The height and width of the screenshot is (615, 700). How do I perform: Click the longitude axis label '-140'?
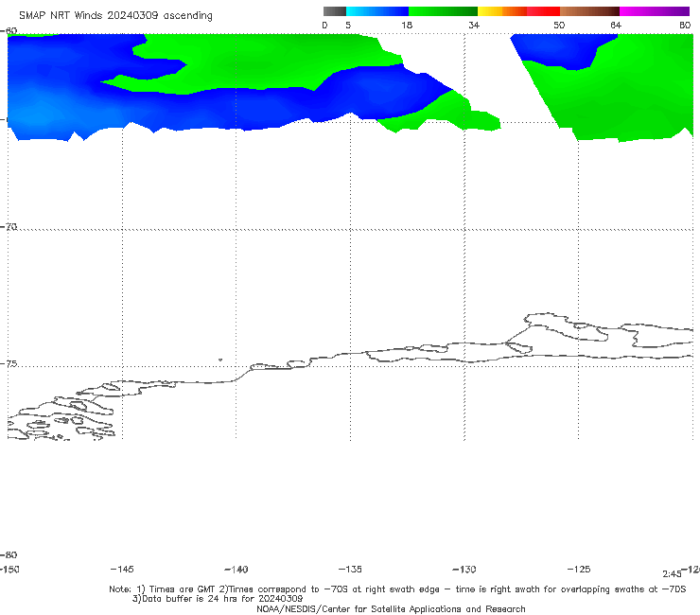pyautogui.click(x=236, y=570)
